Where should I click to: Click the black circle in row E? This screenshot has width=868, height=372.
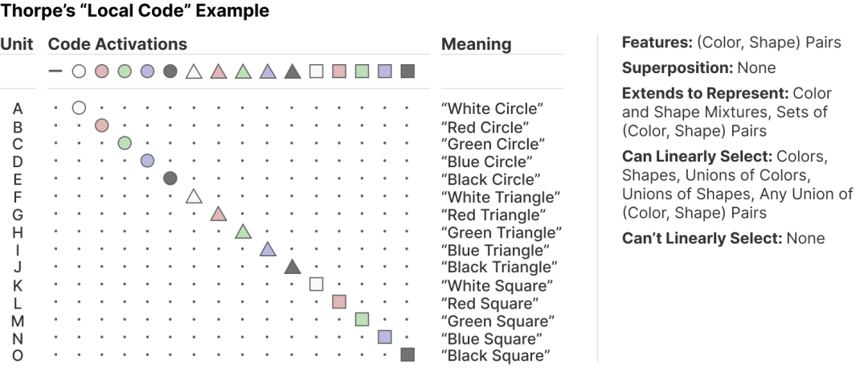point(170,178)
